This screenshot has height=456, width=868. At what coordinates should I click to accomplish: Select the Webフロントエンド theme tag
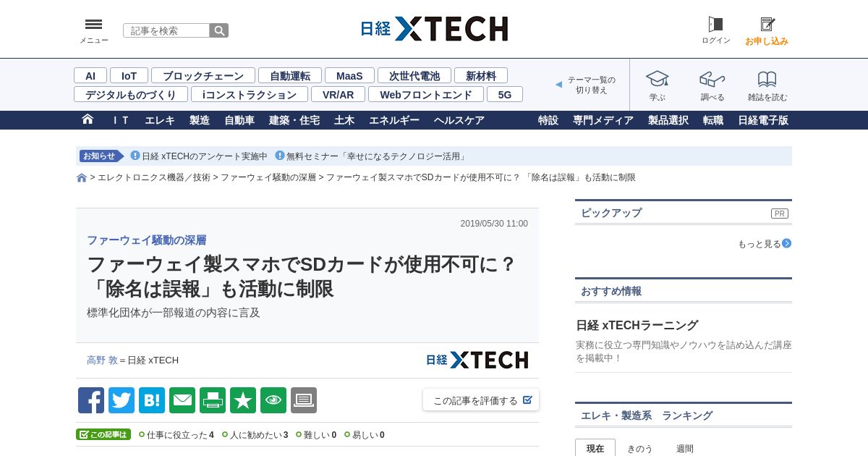pyautogui.click(x=426, y=94)
